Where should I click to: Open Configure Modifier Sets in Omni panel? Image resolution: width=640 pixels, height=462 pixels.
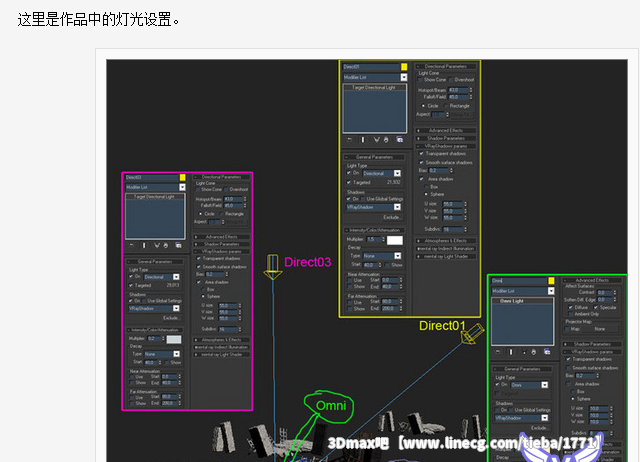[547, 352]
